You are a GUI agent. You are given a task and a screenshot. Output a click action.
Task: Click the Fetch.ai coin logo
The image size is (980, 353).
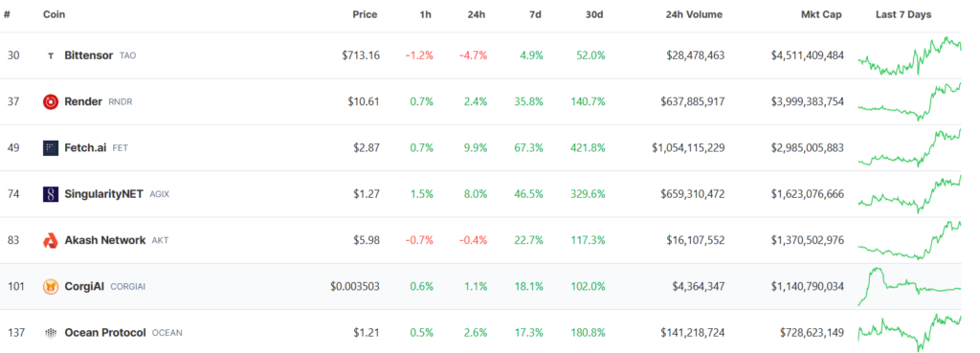51,148
